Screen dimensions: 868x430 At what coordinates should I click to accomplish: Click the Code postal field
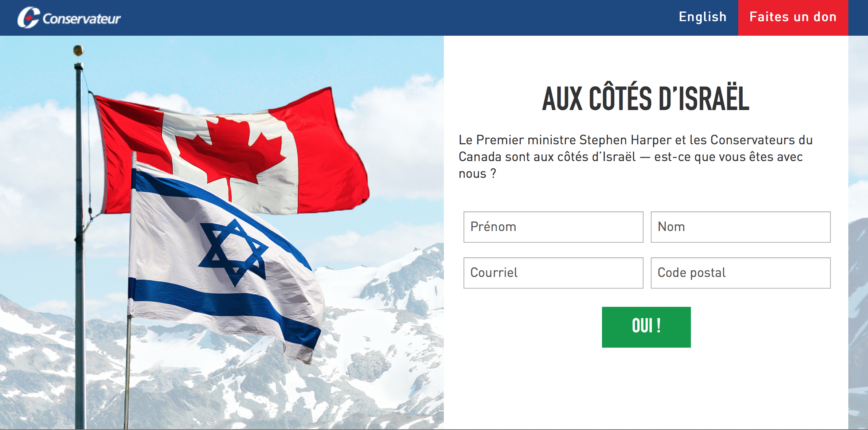(x=740, y=273)
